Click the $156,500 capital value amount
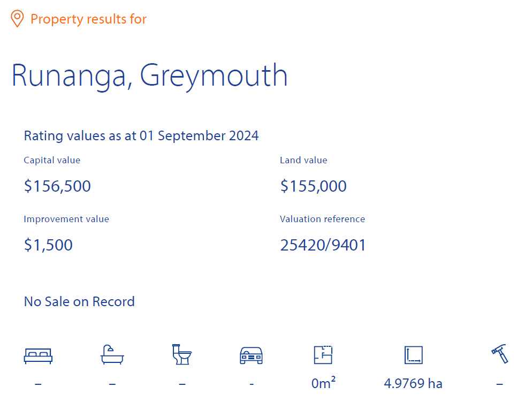 [57, 186]
